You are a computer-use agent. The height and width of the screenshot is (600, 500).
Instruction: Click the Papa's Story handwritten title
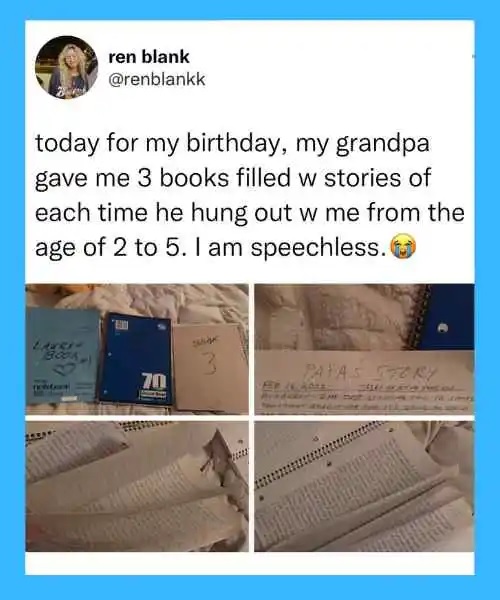click(365, 370)
